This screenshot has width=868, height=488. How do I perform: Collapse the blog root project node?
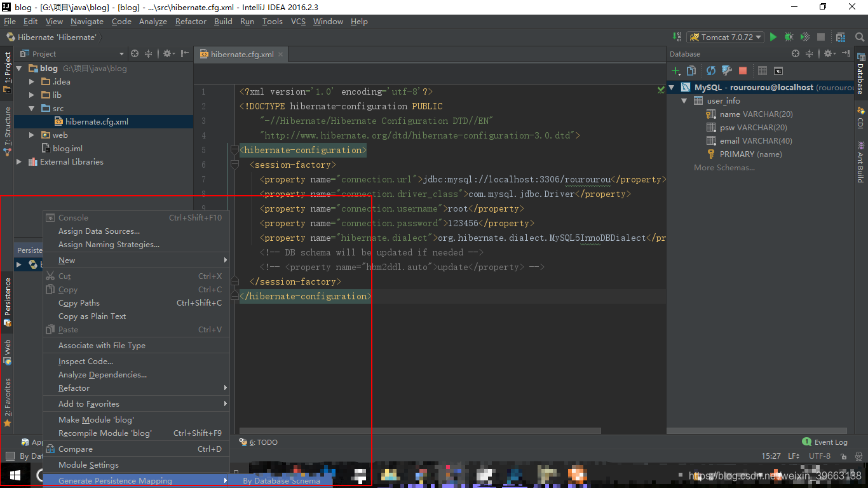(x=19, y=69)
